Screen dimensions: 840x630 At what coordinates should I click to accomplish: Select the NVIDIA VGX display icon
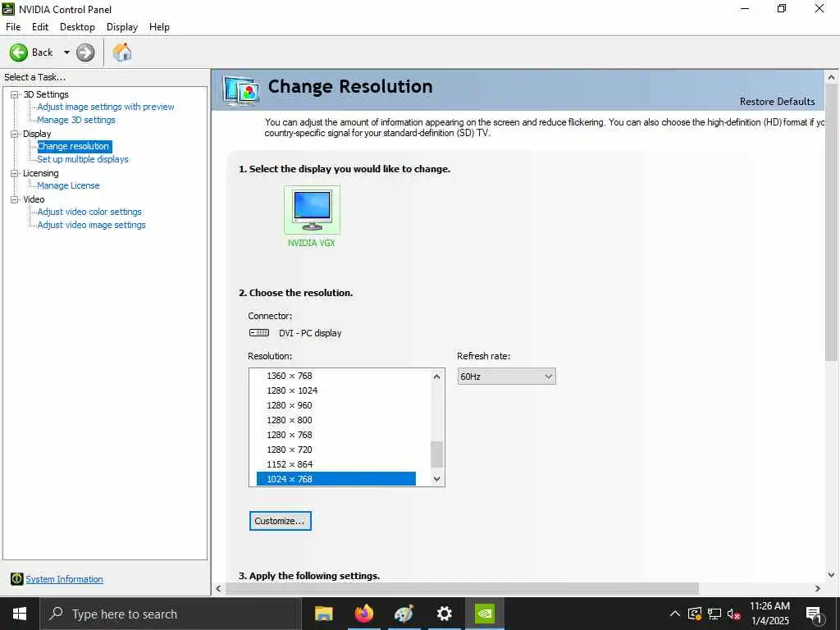(312, 210)
